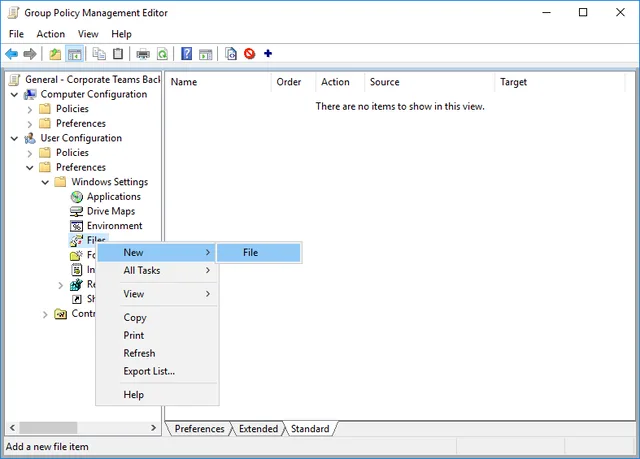Expand Policies under Computer Configuration
This screenshot has height=459, width=640.
tap(29, 109)
